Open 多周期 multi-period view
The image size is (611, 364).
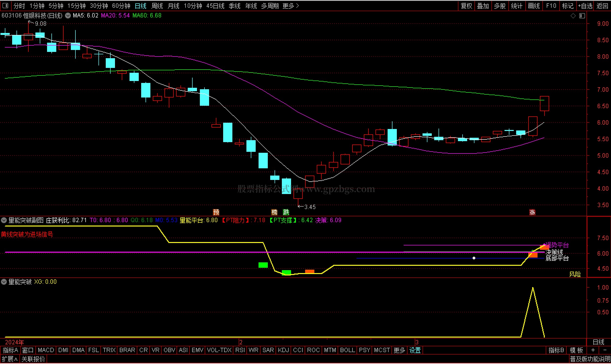(x=270, y=6)
